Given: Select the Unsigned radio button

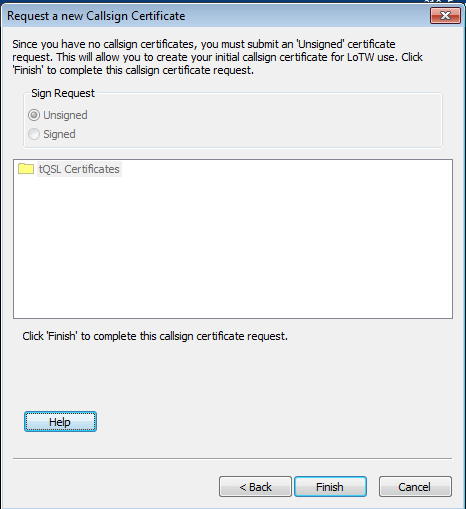Looking at the screenshot, I should click(34, 115).
